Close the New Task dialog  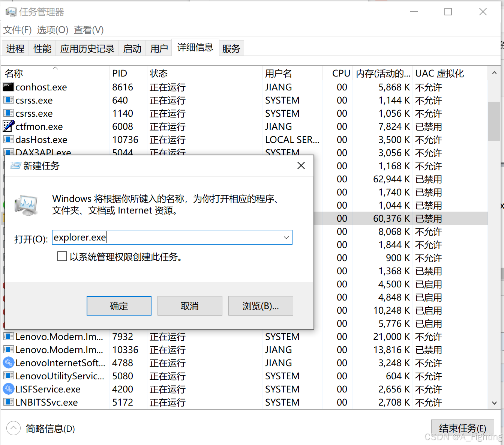tap(301, 165)
